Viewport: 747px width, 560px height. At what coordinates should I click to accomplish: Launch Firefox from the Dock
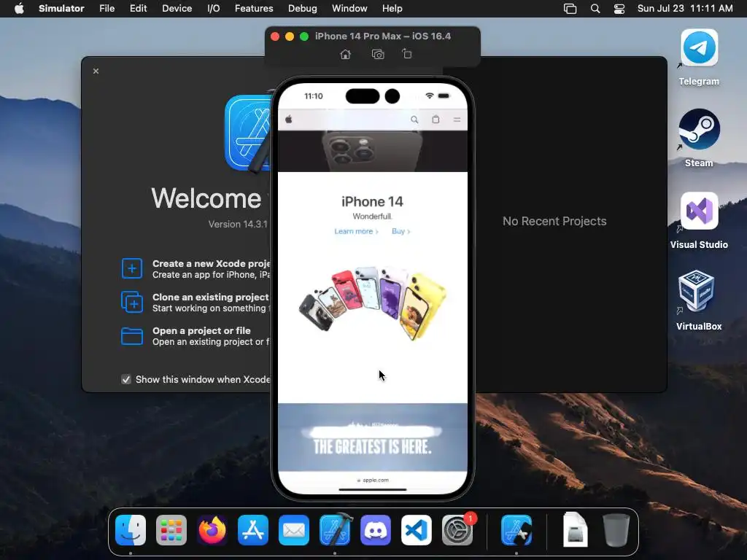pos(212,530)
